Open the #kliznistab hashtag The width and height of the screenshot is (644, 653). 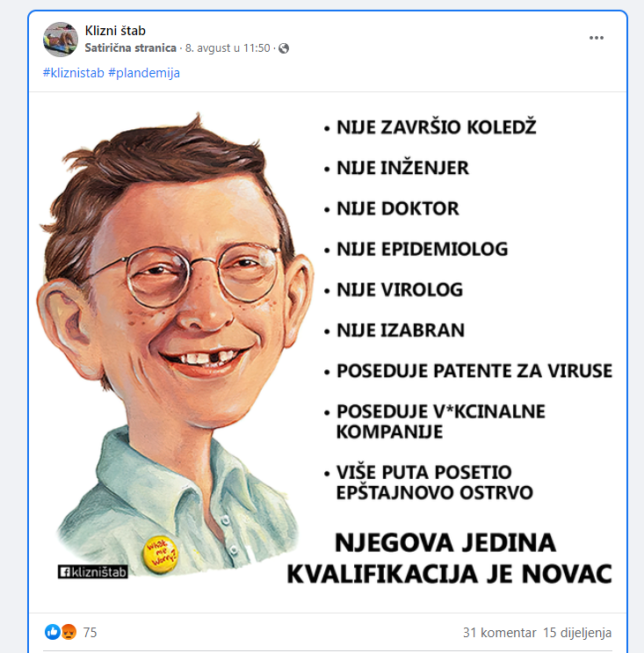click(x=73, y=73)
